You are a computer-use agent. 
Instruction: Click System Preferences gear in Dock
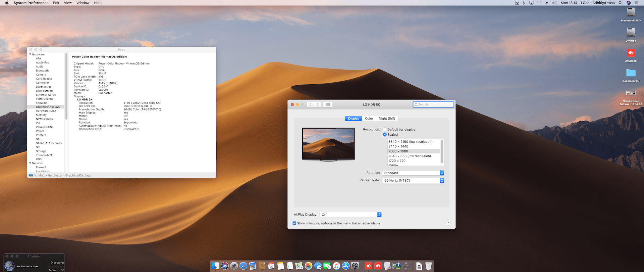point(355,266)
